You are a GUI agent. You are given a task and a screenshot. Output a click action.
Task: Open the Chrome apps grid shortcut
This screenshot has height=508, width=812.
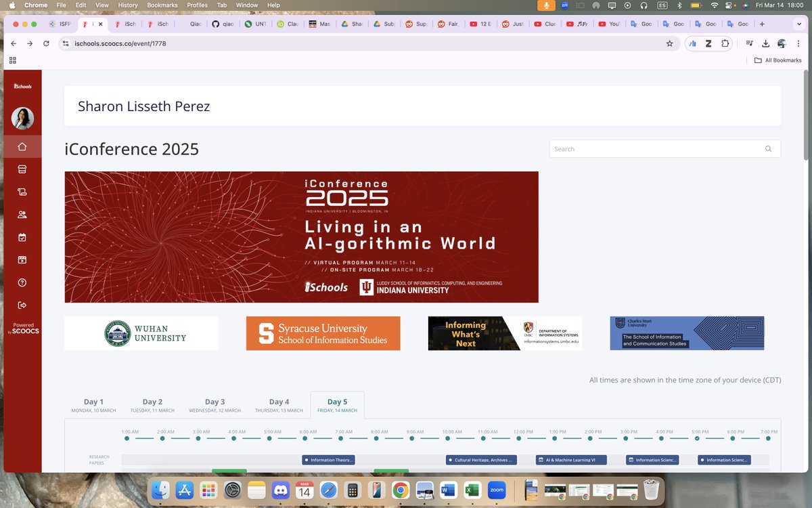[12, 60]
